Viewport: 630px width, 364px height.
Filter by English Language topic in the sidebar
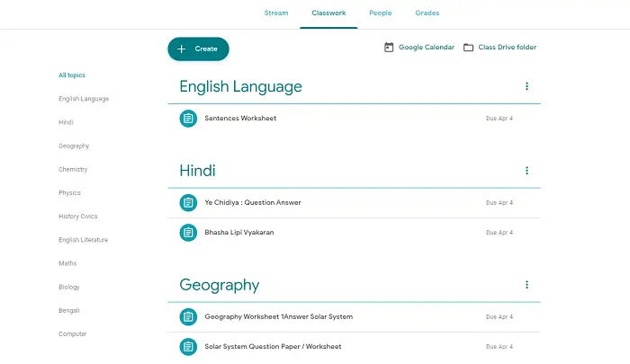[x=84, y=99]
